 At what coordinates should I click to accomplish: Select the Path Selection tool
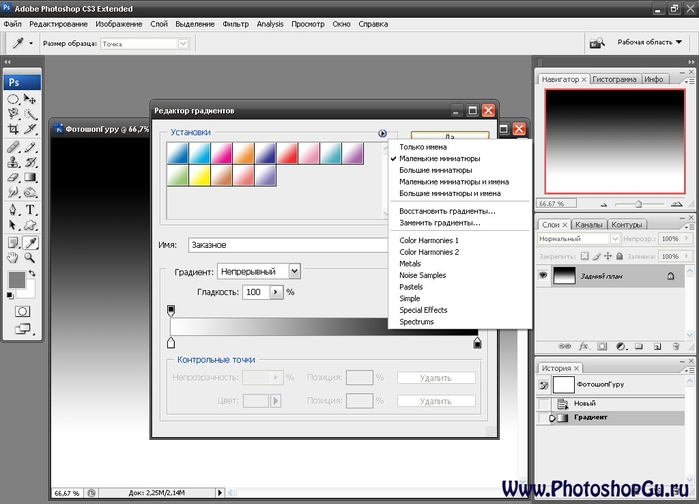point(13,225)
